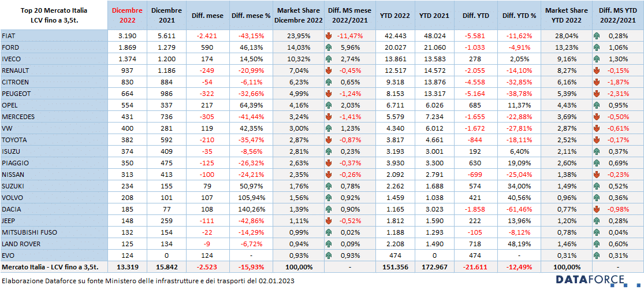This screenshot has width=644, height=289.
Task: Click the green arrow next to IVECO's YTD 1,30%
Action: 597,58
